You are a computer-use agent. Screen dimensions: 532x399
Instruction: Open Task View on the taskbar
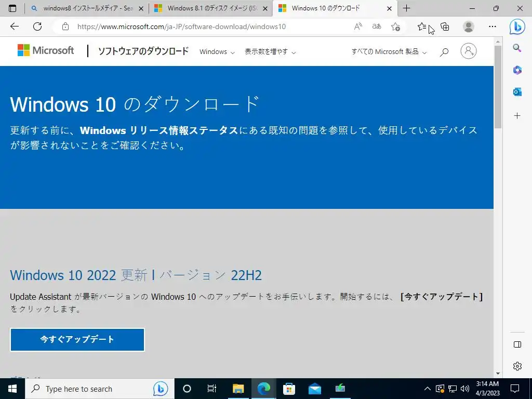[x=212, y=389]
